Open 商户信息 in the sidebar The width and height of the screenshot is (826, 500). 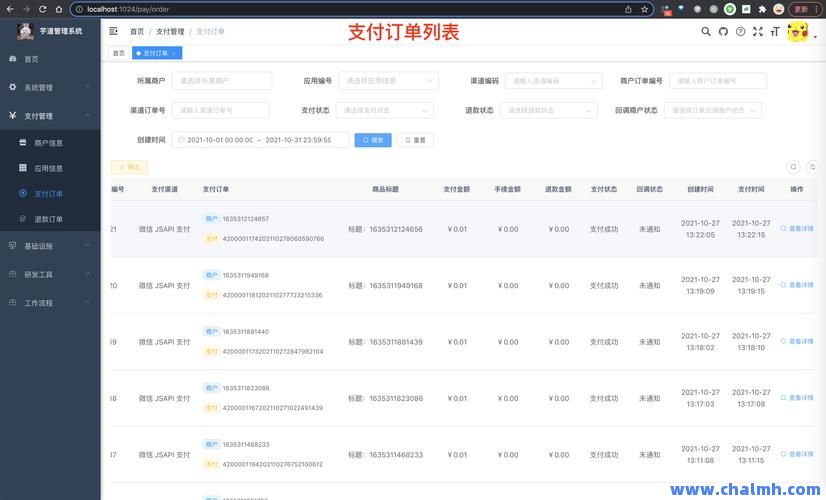(50, 143)
